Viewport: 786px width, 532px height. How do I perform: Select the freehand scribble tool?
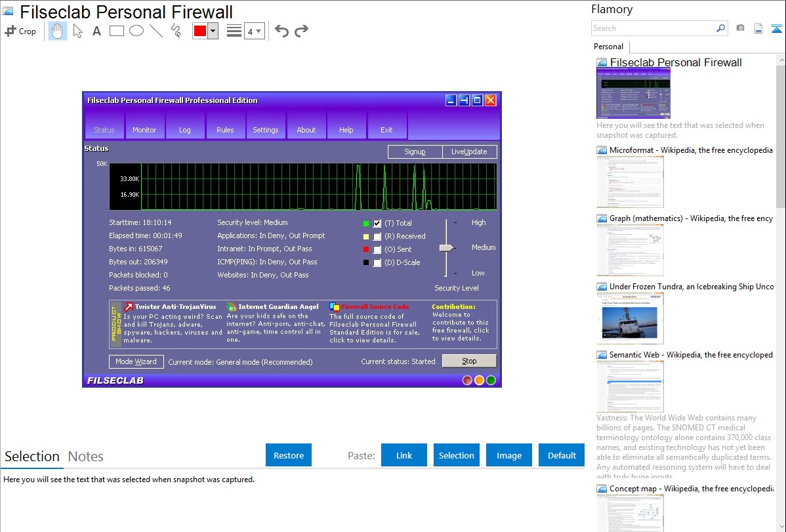click(x=176, y=31)
